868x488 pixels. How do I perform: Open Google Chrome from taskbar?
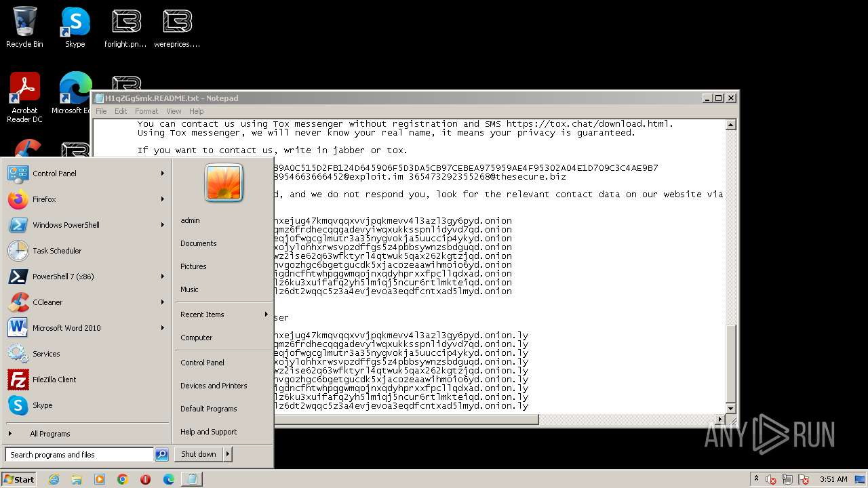123,479
